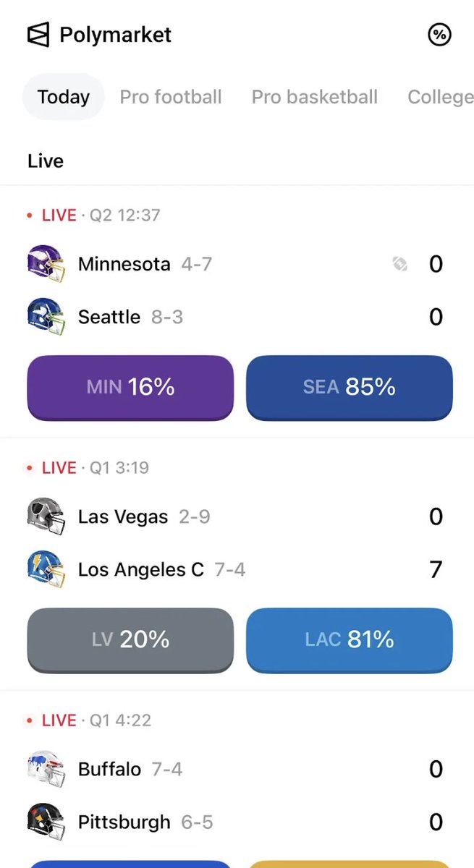Pick the SEA 85% button
The width and height of the screenshot is (474, 868).
pos(350,387)
